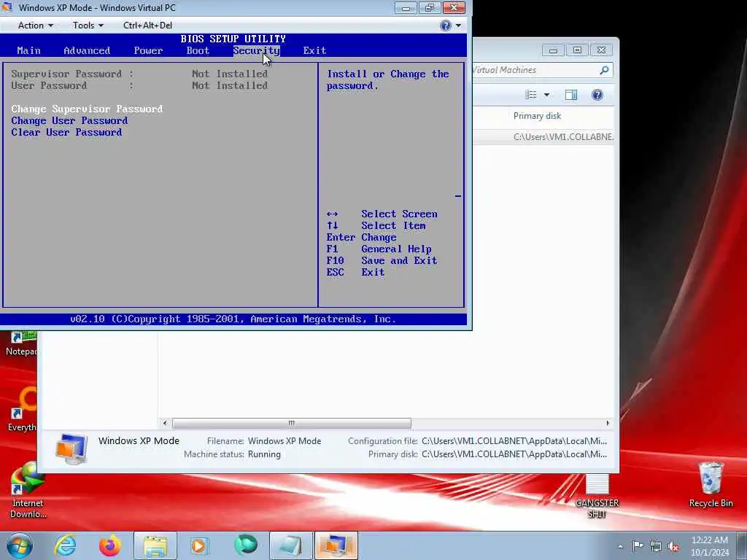Send Ctrl+Alt+Del to the virtual machine
Image resolution: width=747 pixels, height=560 pixels.
(147, 26)
